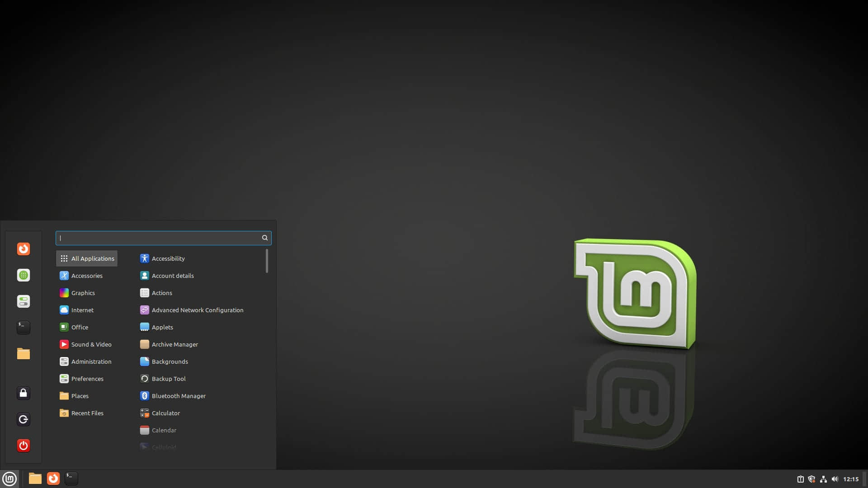Open Recent Files section
868x488 pixels.
pos(87,413)
